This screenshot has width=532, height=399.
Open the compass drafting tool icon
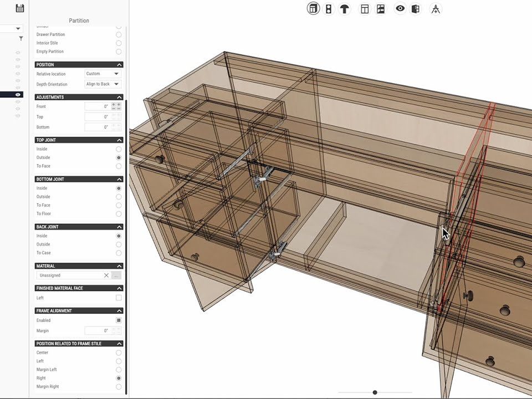point(436,9)
